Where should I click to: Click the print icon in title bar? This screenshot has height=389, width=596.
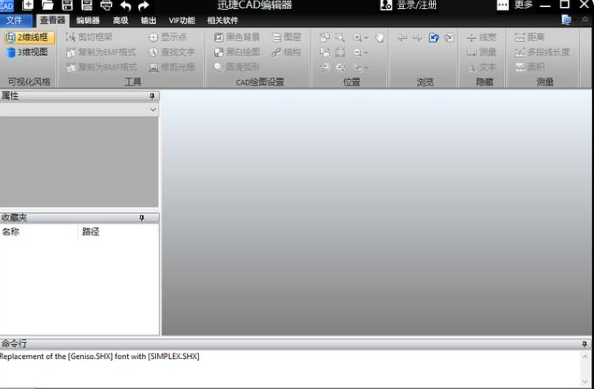(106, 5)
